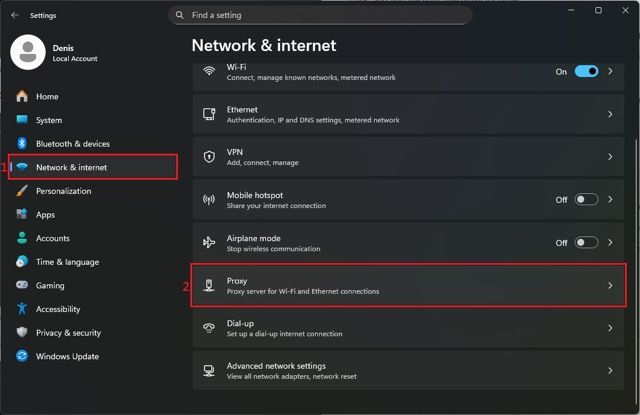This screenshot has height=415, width=640.
Task: Expand Advanced network settings chevron
Action: pos(610,371)
